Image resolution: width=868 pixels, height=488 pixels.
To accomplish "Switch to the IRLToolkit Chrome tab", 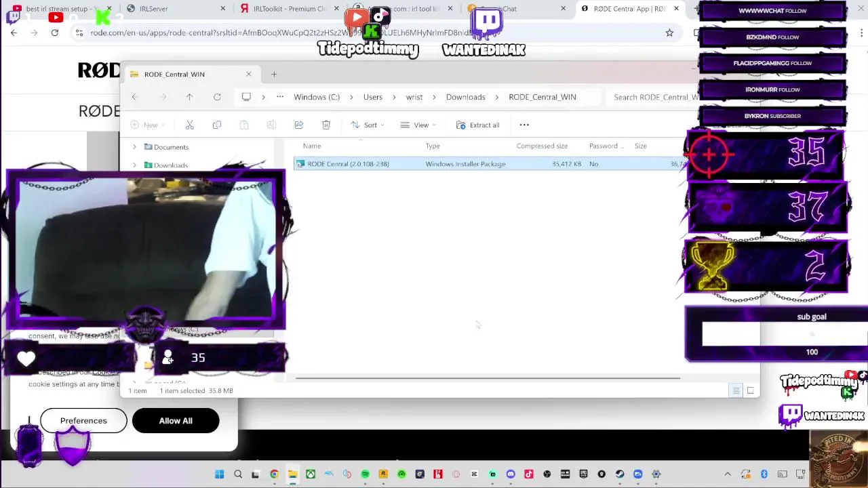I will click(290, 9).
